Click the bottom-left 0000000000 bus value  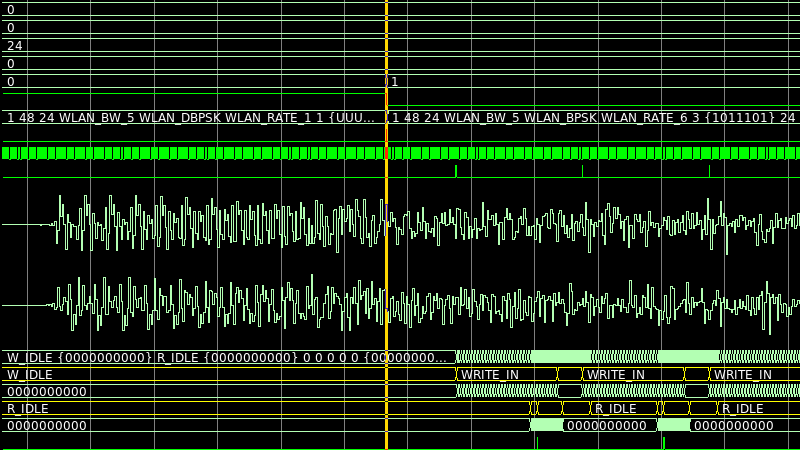coord(47,425)
